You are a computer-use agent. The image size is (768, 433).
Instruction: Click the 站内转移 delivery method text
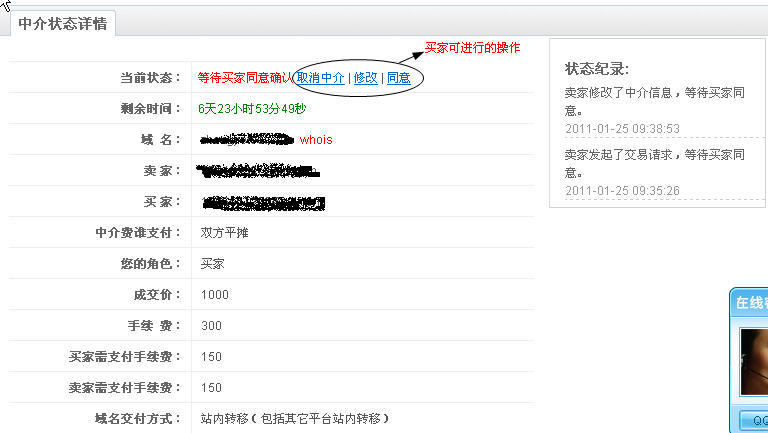(295, 419)
